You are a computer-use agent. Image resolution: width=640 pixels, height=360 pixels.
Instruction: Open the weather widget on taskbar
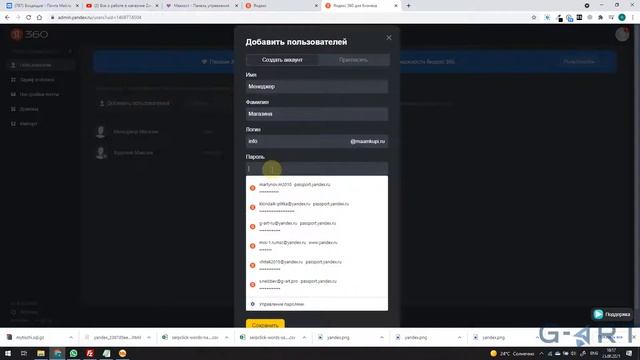512,353
